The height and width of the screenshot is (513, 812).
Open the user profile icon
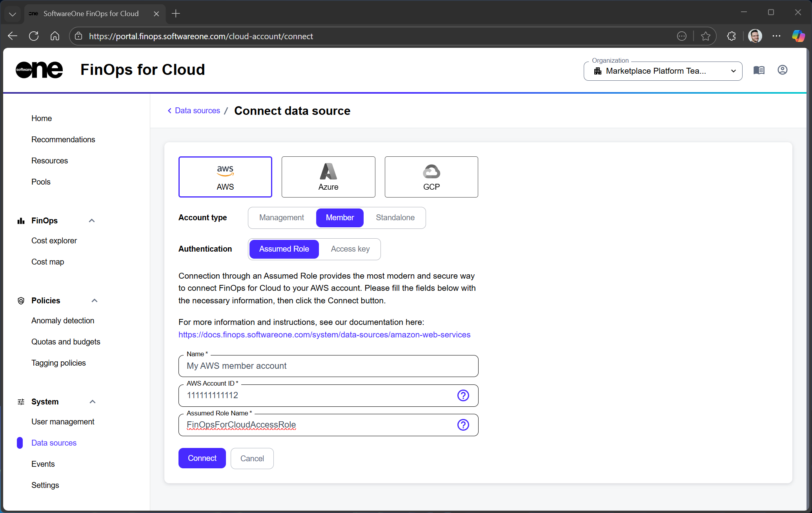coord(782,70)
